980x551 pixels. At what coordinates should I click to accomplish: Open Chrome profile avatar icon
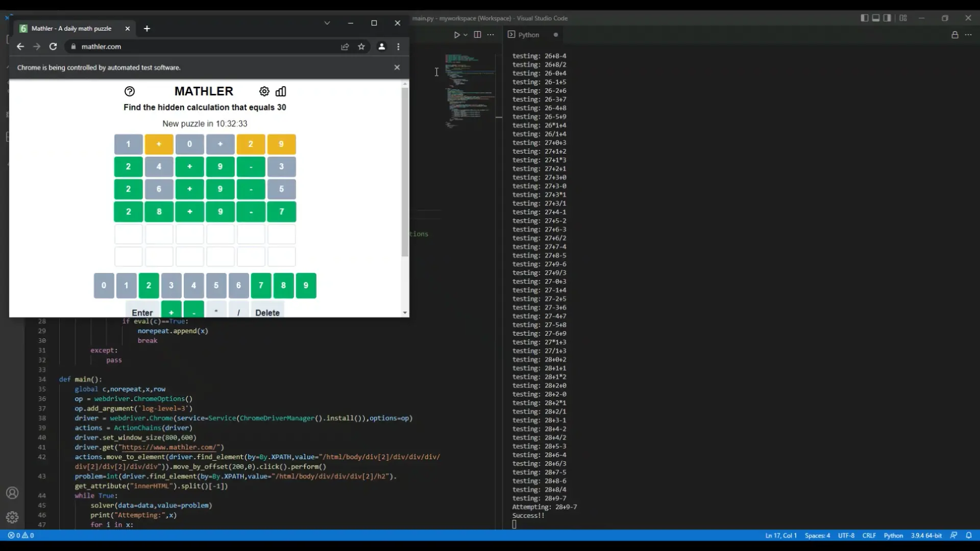click(x=381, y=46)
